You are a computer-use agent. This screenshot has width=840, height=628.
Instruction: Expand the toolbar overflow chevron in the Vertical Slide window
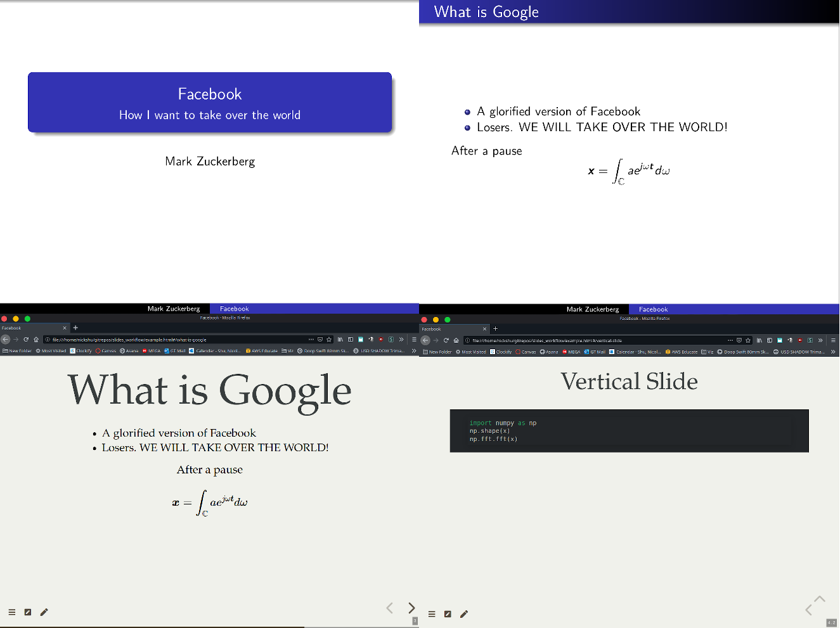(820, 340)
